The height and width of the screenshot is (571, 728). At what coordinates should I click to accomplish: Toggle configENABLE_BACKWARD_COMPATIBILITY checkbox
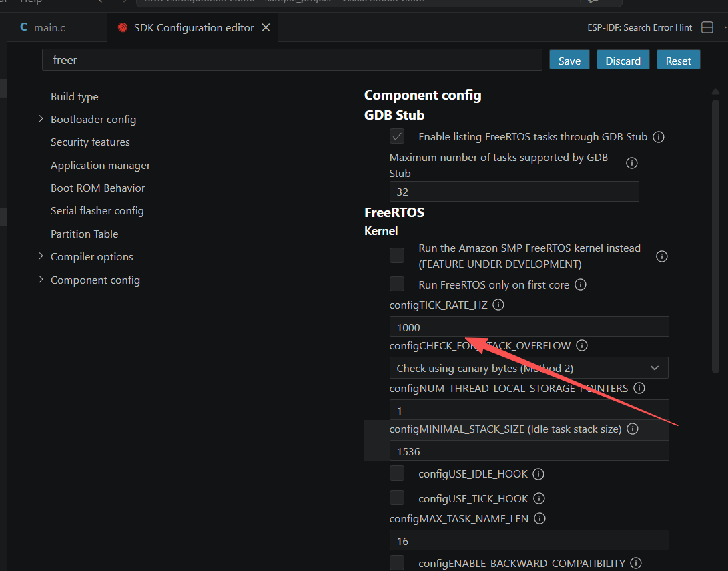click(x=397, y=562)
